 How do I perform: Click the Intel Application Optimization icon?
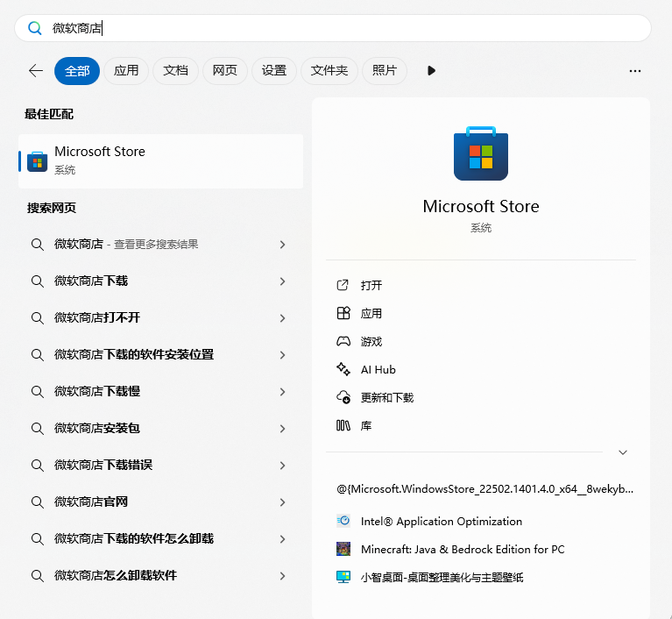point(343,521)
